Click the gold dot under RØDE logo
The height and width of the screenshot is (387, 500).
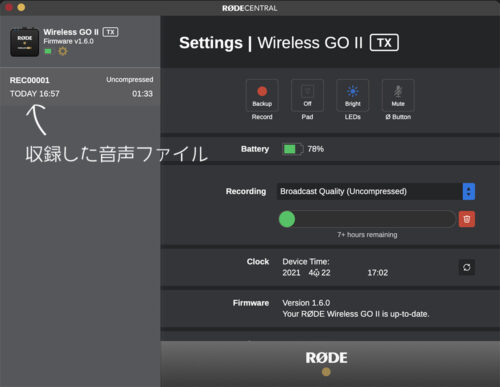pos(326,372)
